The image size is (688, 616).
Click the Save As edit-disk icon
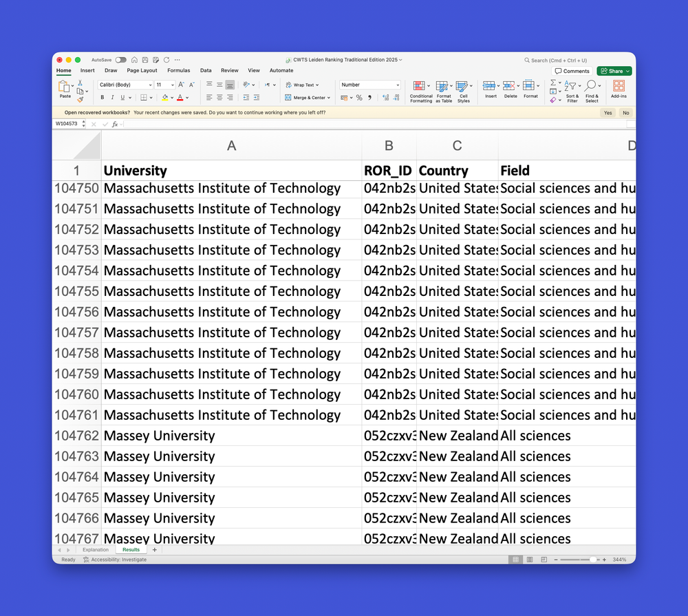155,60
